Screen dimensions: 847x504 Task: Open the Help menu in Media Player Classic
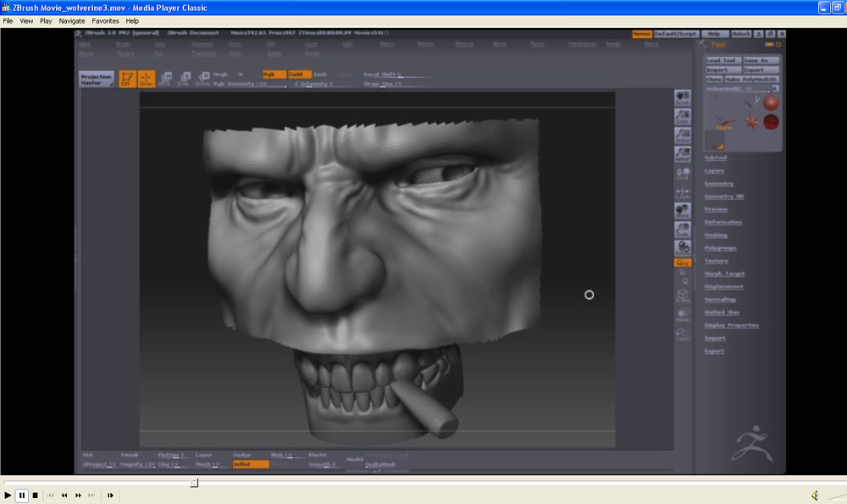pos(132,21)
